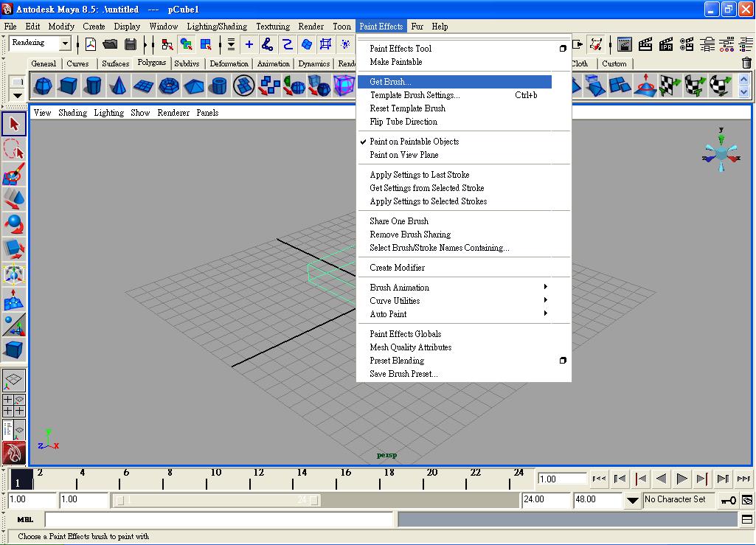Choose the Paint Selection tool
The width and height of the screenshot is (756, 545).
[x=14, y=174]
